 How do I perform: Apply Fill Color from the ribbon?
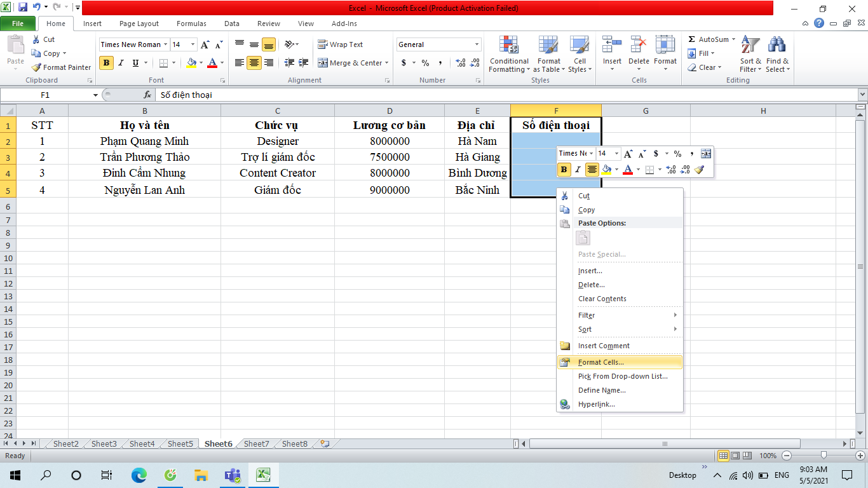click(191, 63)
